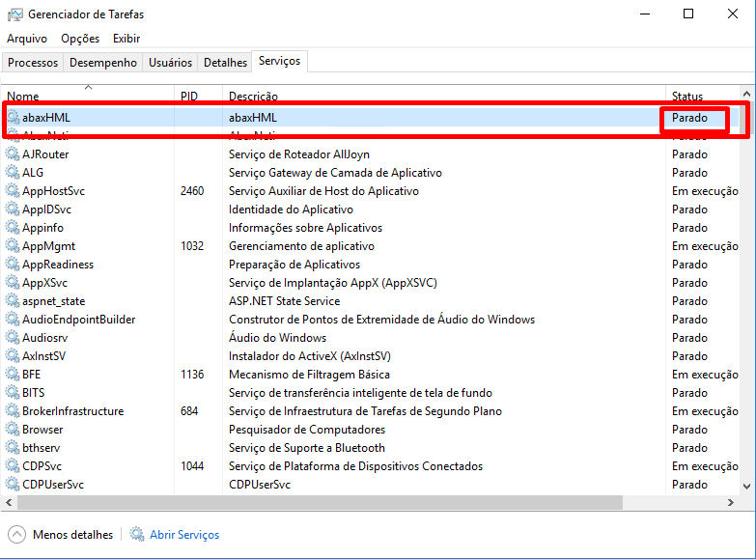Open the Arquivo menu

click(27, 39)
